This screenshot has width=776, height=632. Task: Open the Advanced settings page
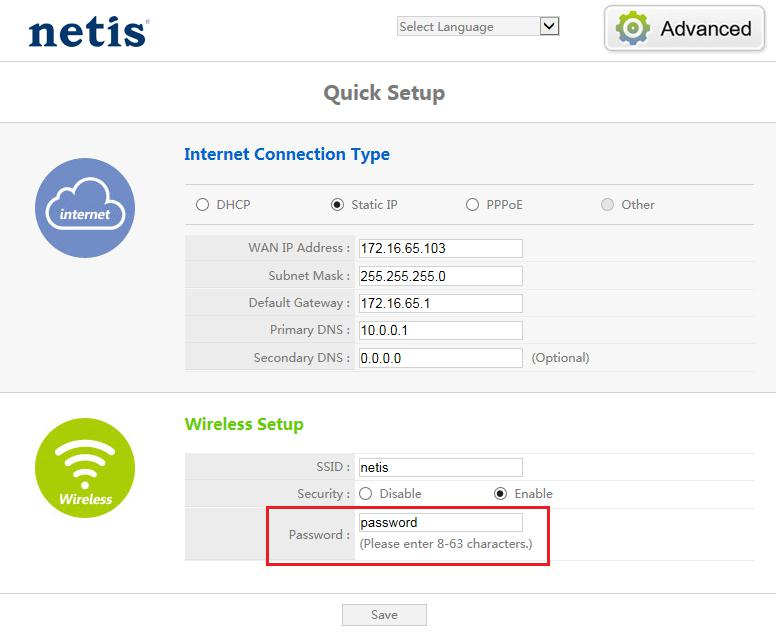tap(685, 29)
